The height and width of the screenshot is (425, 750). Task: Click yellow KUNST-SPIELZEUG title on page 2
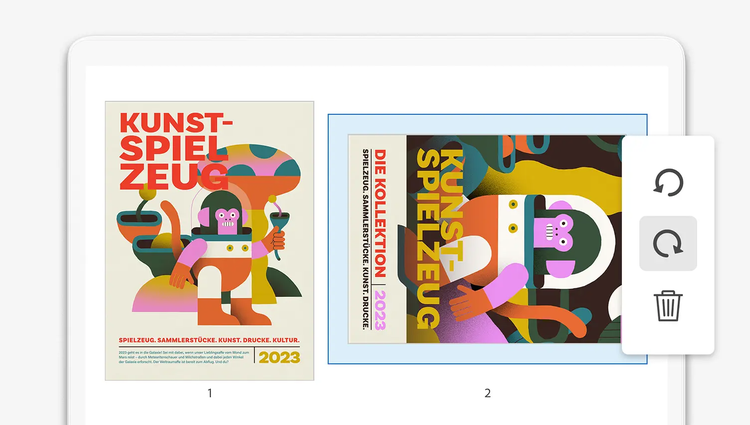pos(439,238)
